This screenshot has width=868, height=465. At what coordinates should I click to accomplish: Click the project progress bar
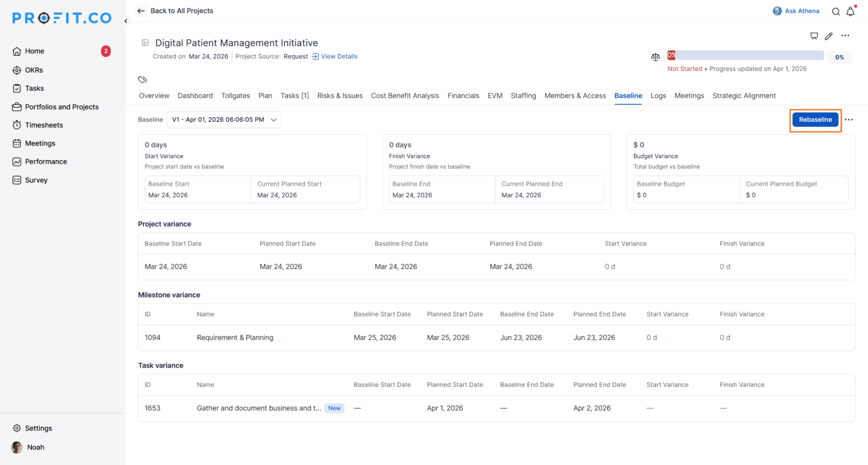(745, 56)
